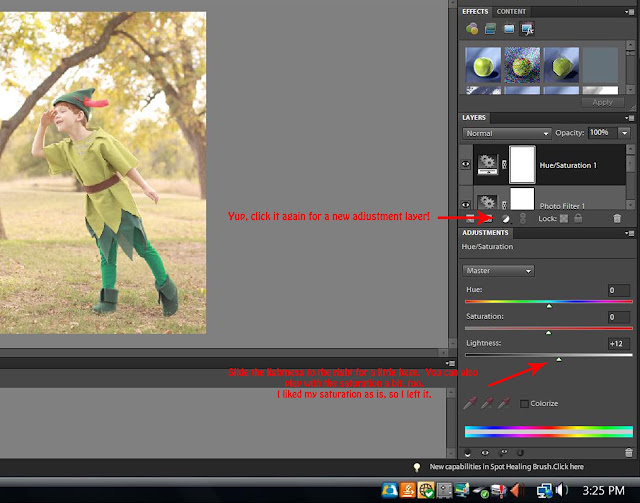Click the Lightness slider handle

559,359
